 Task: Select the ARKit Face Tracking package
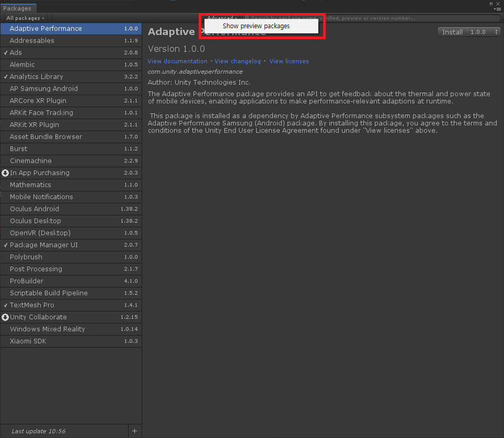pos(71,113)
